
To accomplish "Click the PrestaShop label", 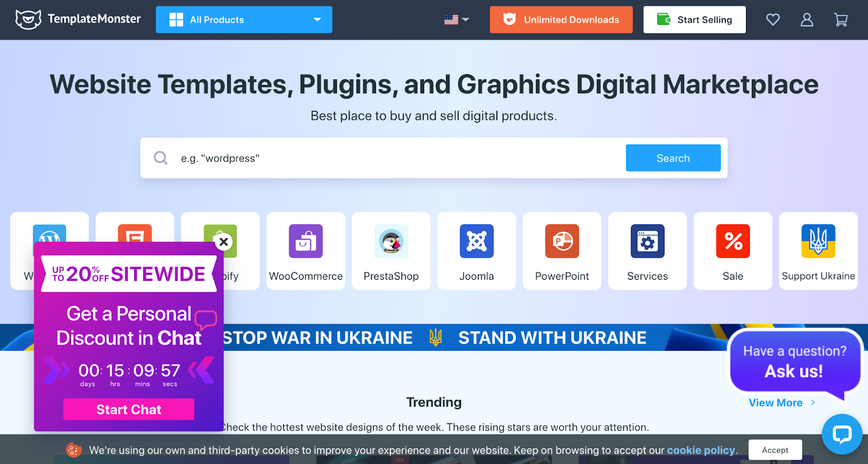I will pos(391,276).
